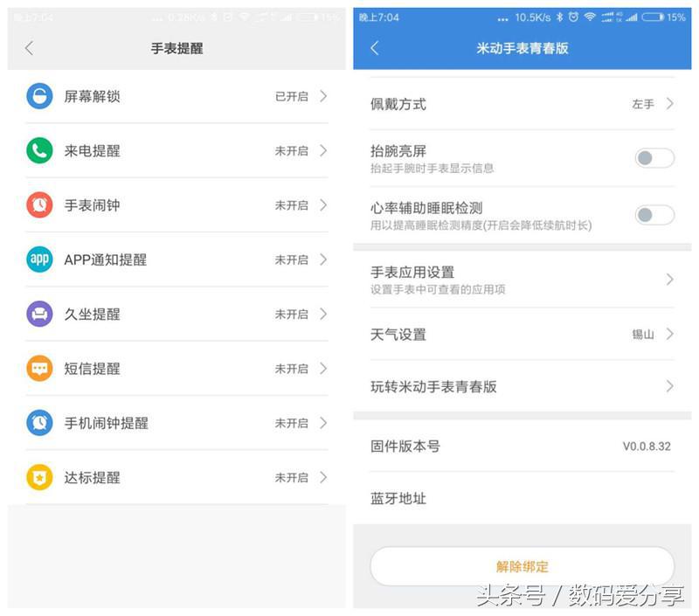Select the green 来电提醒 phone icon
Viewport: 699px width, 616px height.
38,151
